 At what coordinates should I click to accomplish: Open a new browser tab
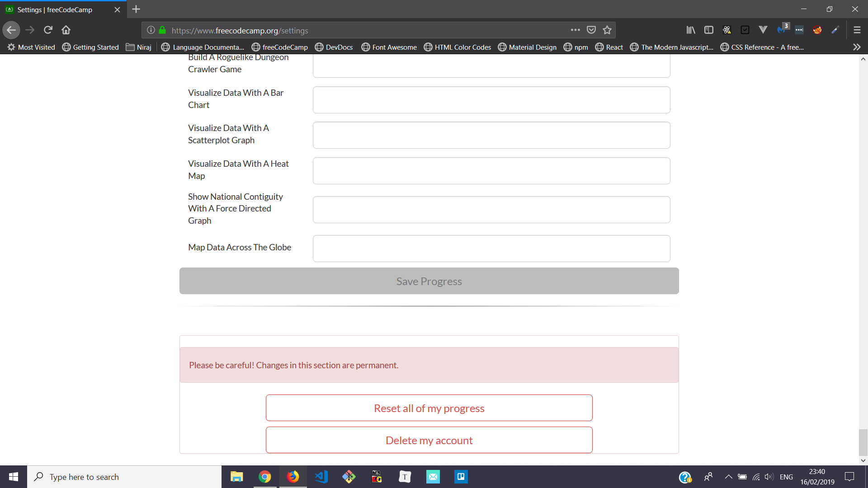(x=136, y=9)
